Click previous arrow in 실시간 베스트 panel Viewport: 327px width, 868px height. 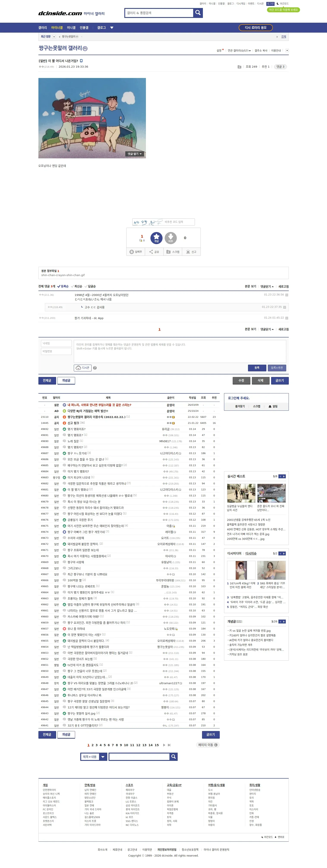coord(280,476)
